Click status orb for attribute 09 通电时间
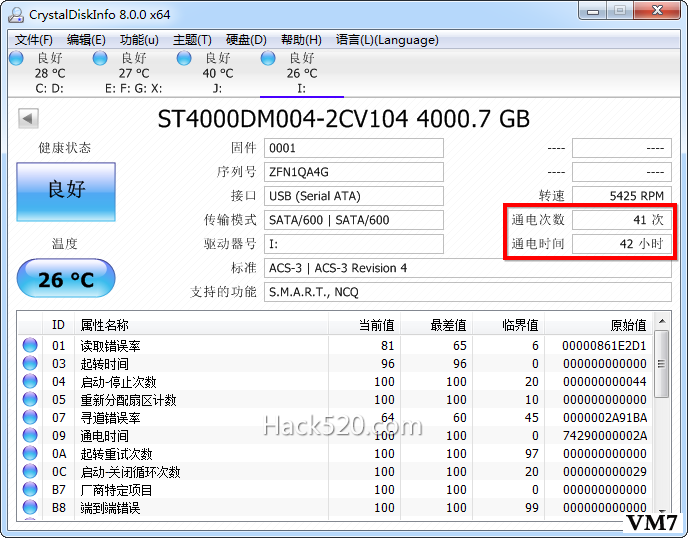 30,435
